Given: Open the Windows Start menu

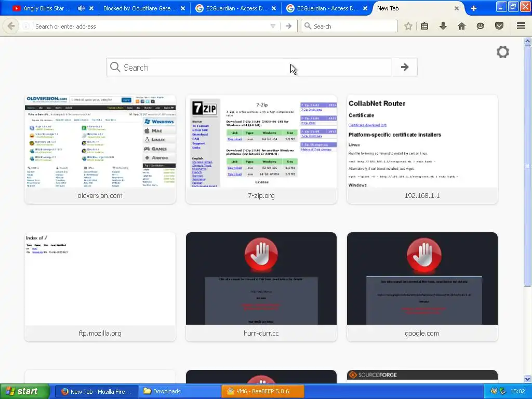Looking at the screenshot, I should 24,391.
